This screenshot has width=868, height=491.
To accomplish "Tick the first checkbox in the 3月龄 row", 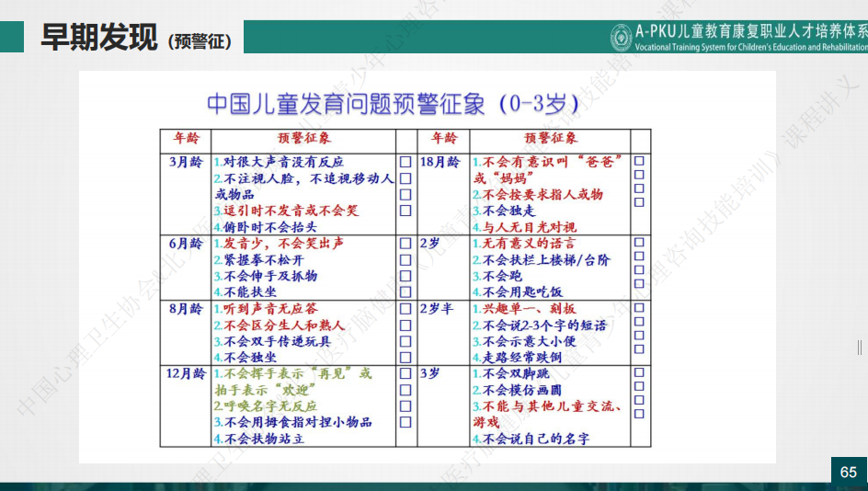I will pos(405,162).
